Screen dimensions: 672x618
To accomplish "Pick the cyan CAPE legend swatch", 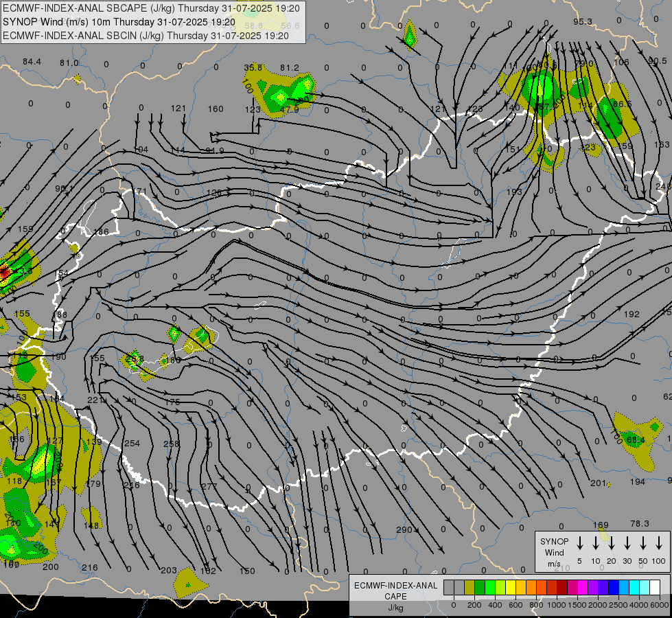I will tap(634, 587).
